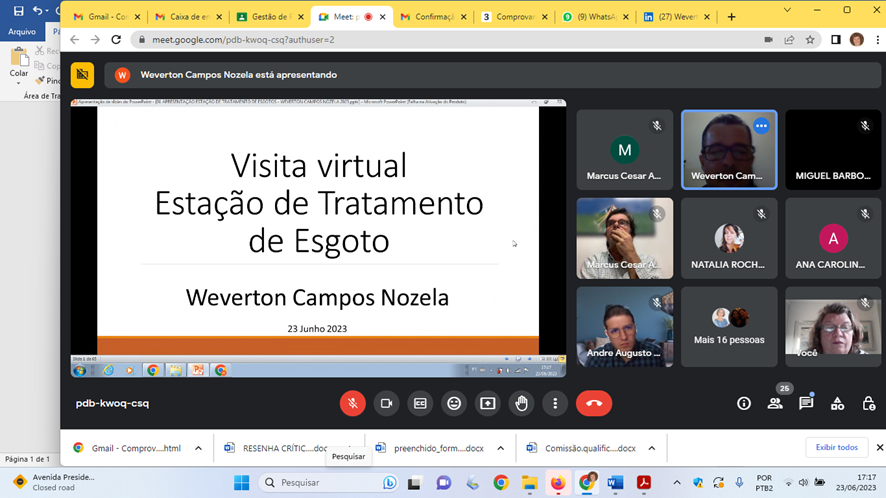
Task: Close the downloads bar
Action: click(879, 448)
